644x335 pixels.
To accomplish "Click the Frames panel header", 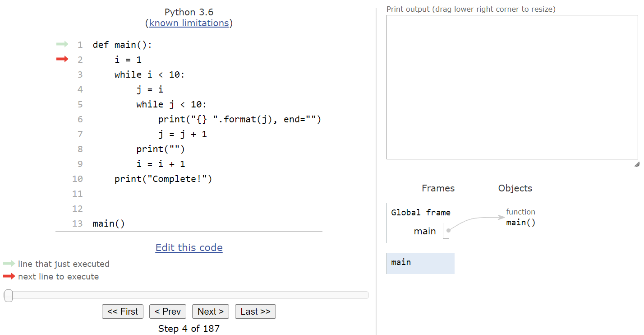I will (437, 188).
